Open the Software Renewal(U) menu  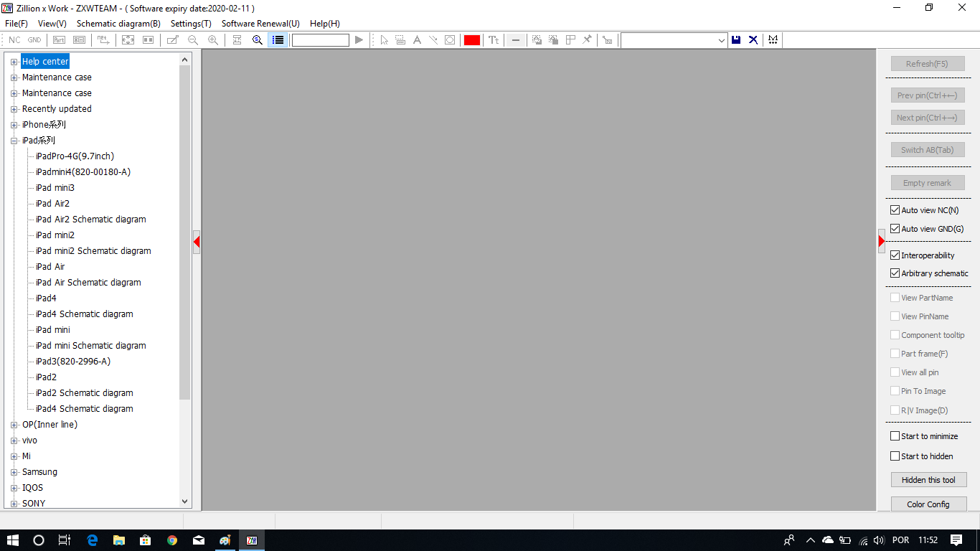point(260,24)
